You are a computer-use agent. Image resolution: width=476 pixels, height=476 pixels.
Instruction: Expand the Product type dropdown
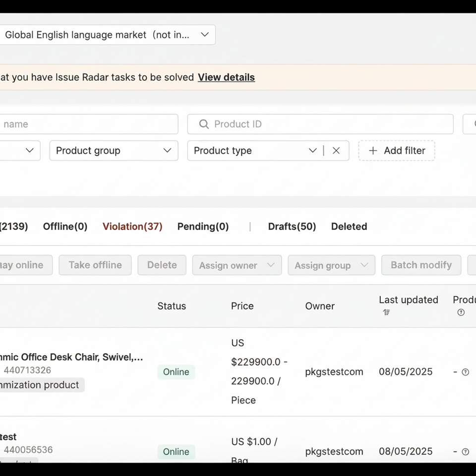point(312,151)
